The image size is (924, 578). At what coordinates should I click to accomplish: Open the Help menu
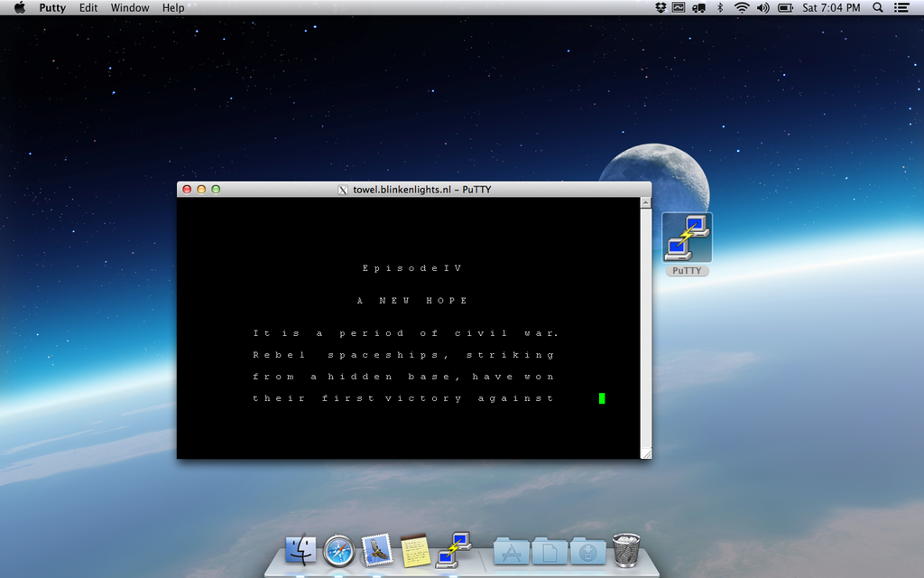pos(173,7)
